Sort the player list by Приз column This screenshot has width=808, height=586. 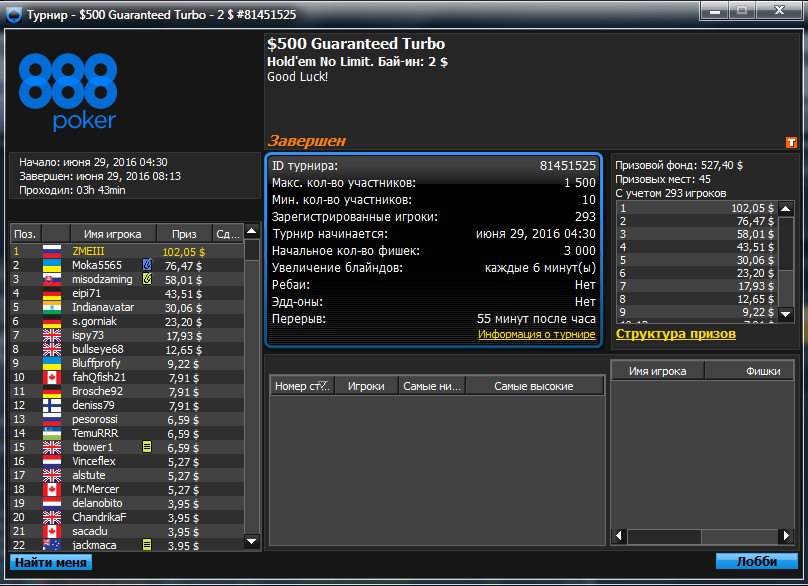point(184,234)
